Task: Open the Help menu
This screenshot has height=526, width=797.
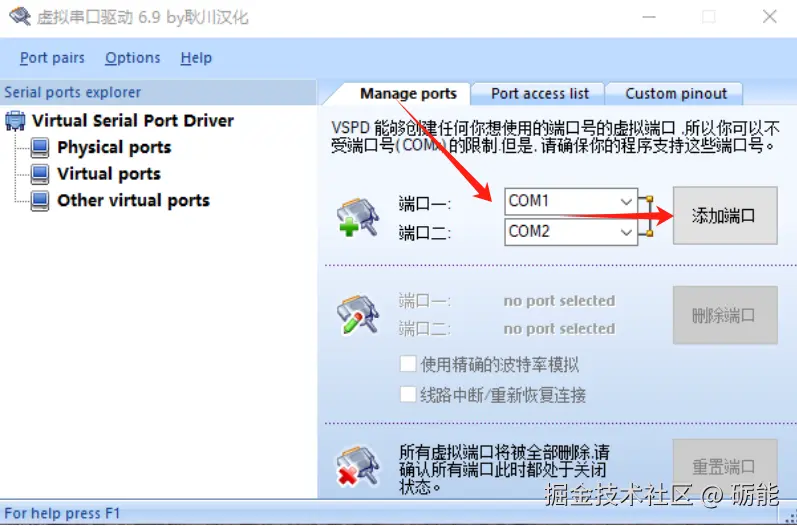Action: pyautogui.click(x=196, y=58)
